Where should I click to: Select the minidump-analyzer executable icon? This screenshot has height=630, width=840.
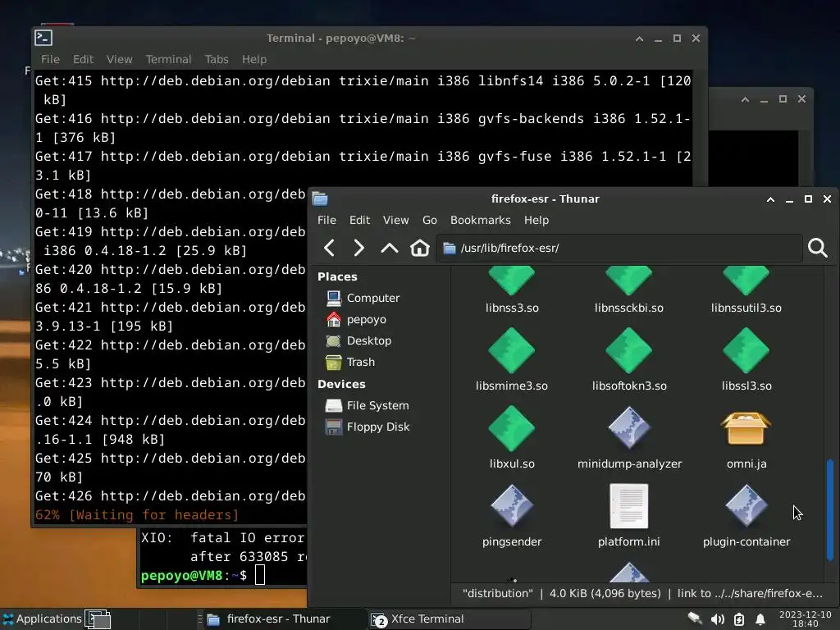629,428
